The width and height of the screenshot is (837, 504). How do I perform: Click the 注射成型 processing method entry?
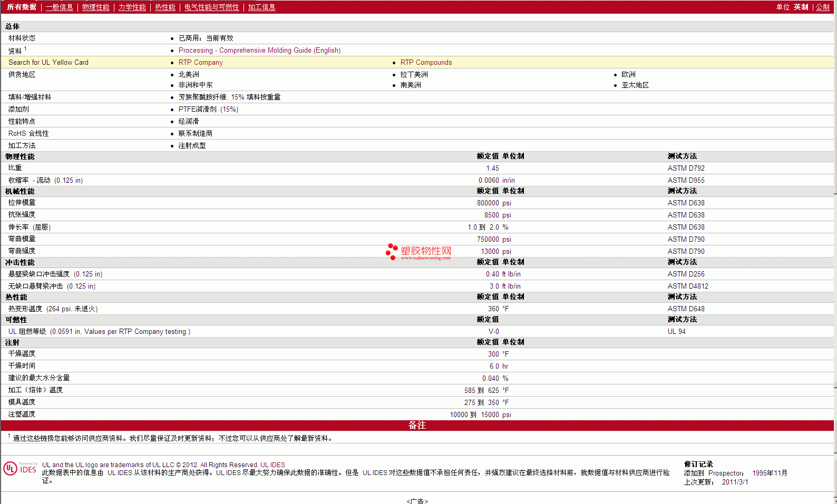coord(192,146)
